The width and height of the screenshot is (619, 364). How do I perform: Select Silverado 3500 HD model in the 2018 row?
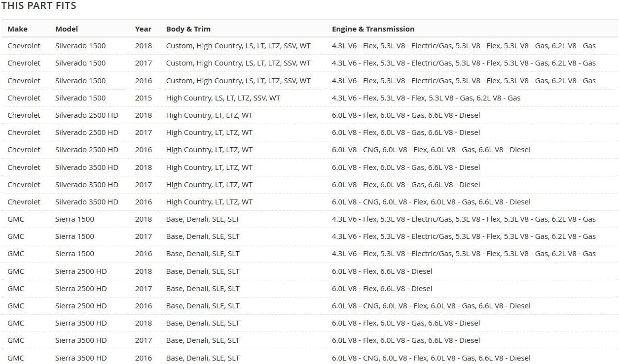87,167
